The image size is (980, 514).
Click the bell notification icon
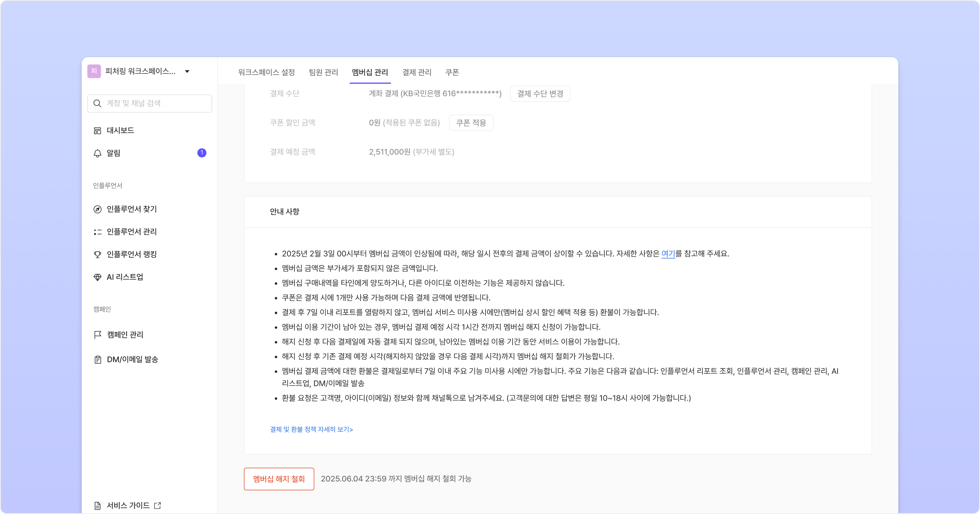tap(97, 153)
